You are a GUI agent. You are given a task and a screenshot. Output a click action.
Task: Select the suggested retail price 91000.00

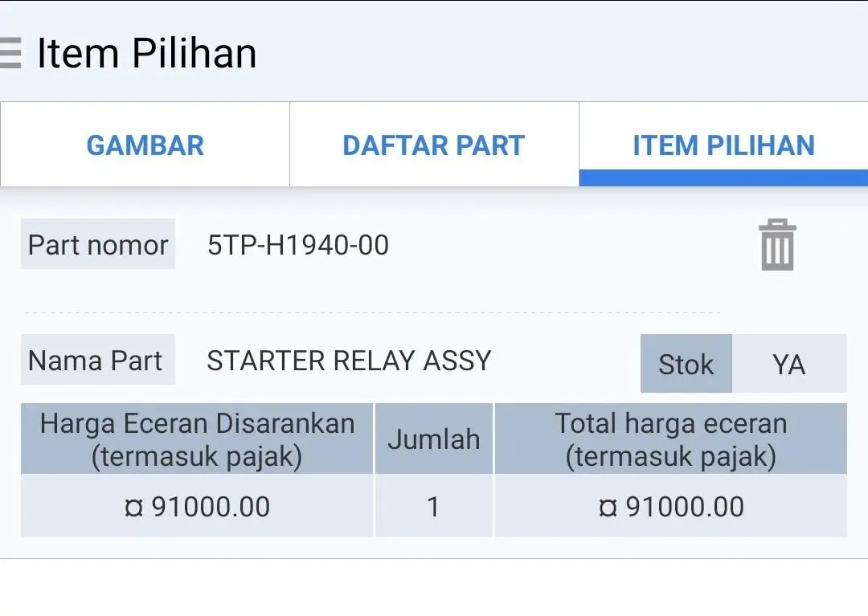211,507
